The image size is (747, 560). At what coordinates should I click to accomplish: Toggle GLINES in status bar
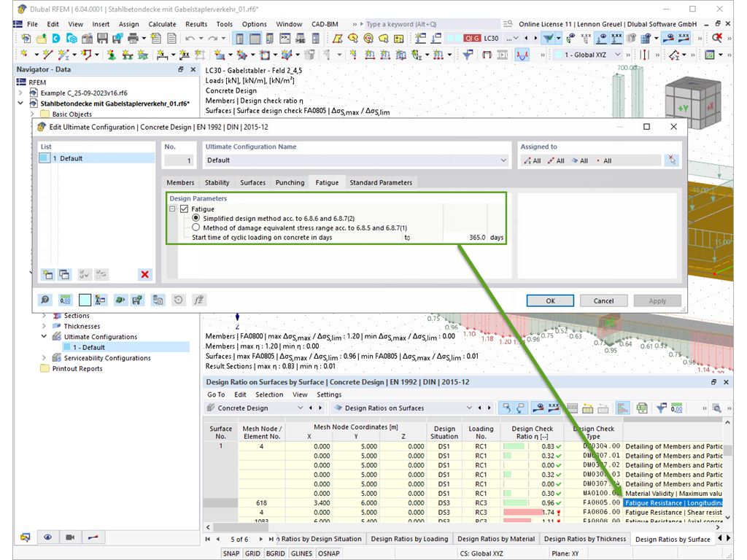click(301, 553)
